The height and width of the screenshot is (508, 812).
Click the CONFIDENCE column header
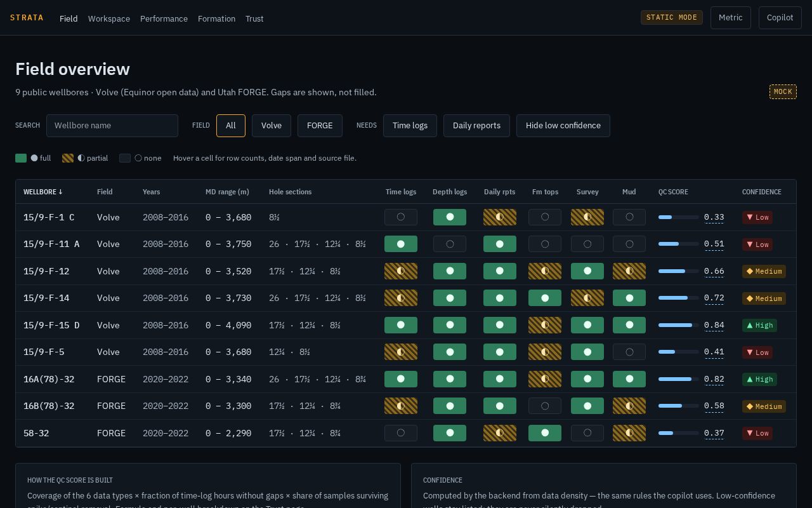762,192
